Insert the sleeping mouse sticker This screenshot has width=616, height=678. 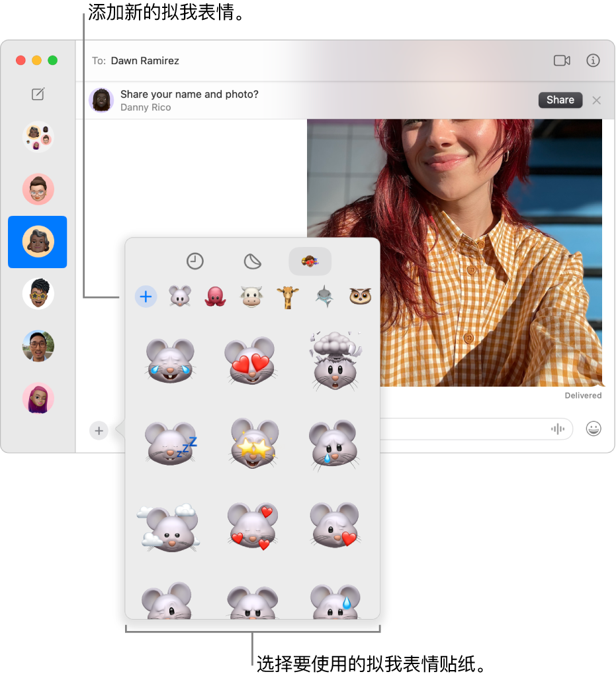[x=170, y=444]
